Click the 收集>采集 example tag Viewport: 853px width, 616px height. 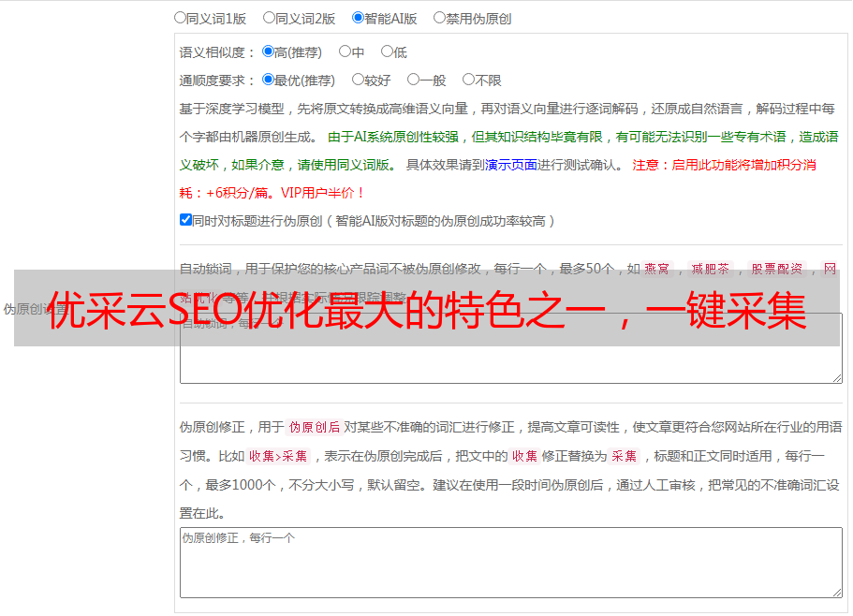(278, 456)
